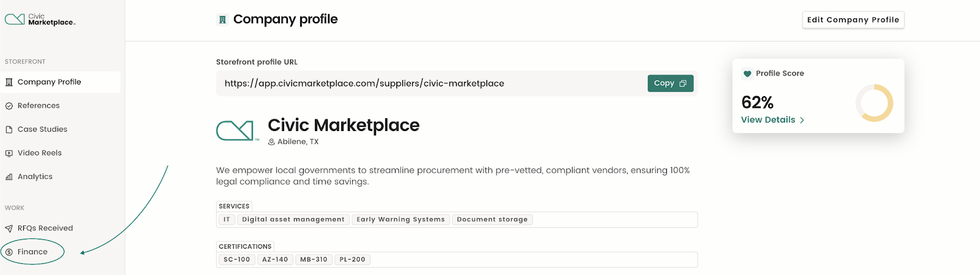
Task: Click the Abilene, TX location text
Action: tap(298, 142)
